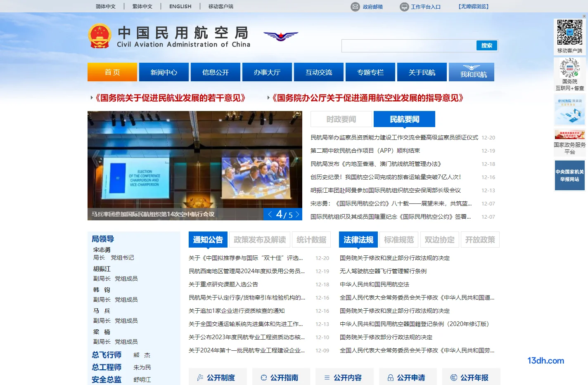588x385 pixels.
Task: Open the 国务院办公厅关于促进通用航空业发展 headline
Action: click(x=368, y=98)
